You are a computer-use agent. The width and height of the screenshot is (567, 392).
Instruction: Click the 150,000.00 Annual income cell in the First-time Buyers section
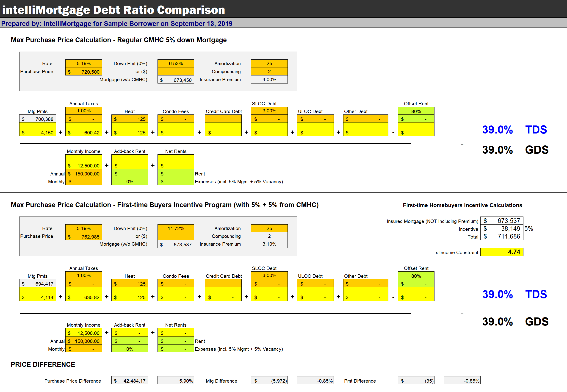pos(83,341)
